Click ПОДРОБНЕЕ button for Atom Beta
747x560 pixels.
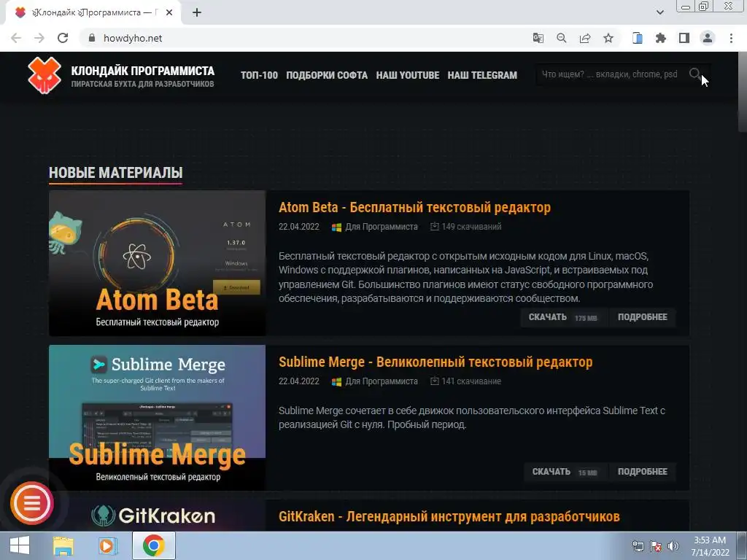point(642,317)
